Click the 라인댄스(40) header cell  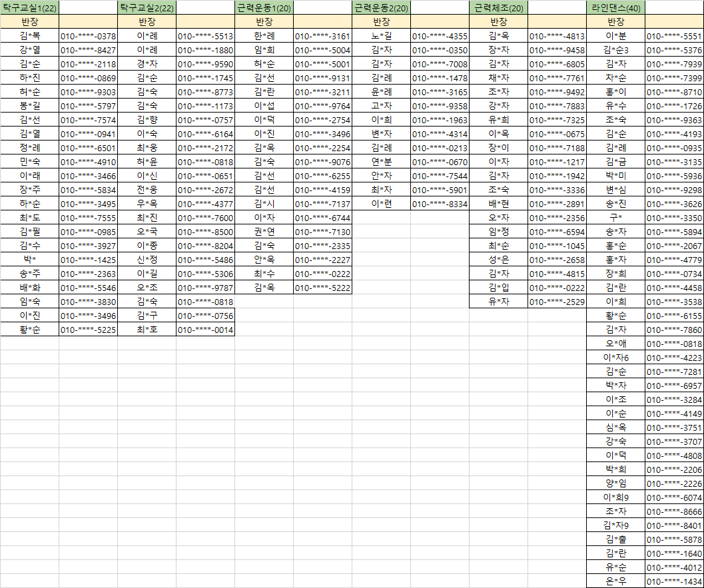click(615, 7)
